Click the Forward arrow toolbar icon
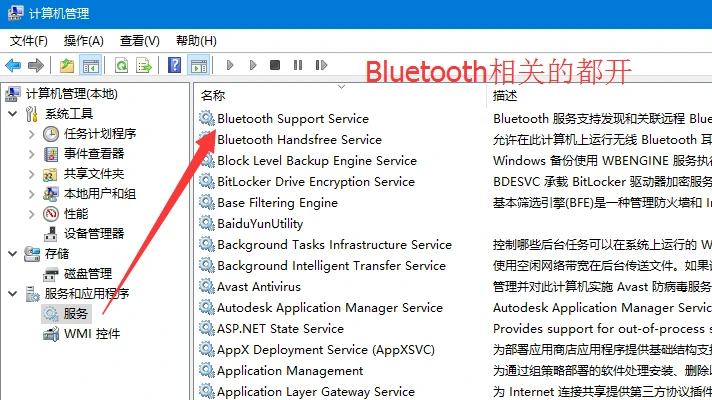The height and width of the screenshot is (400, 712). 36,65
